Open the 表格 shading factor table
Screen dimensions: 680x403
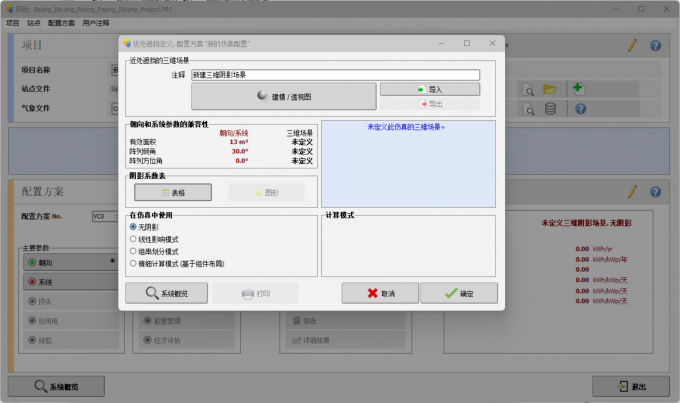pyautogui.click(x=173, y=192)
